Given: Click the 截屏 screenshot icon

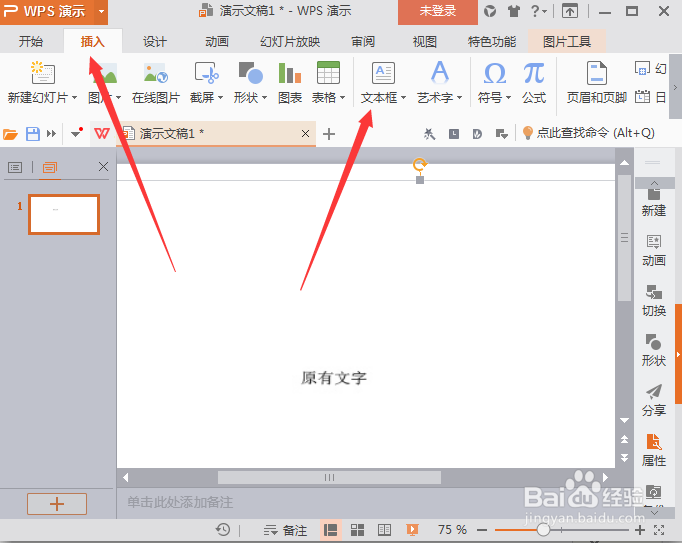Looking at the screenshot, I should [x=207, y=73].
